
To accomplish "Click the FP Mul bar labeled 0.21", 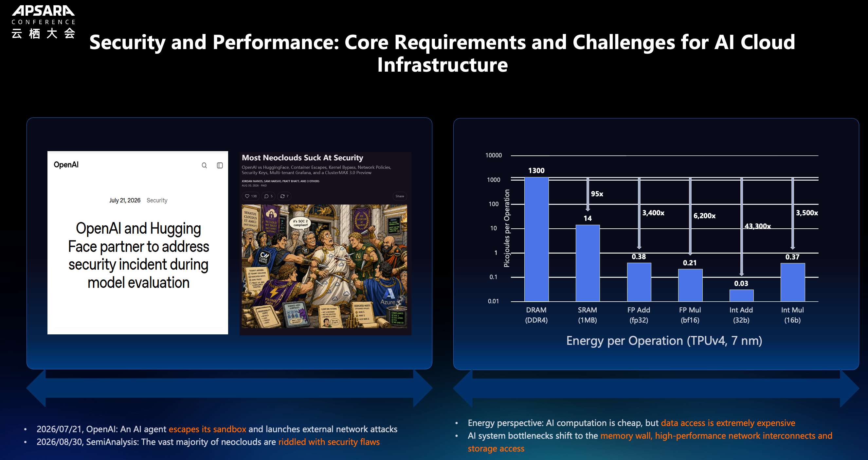I will click(690, 285).
